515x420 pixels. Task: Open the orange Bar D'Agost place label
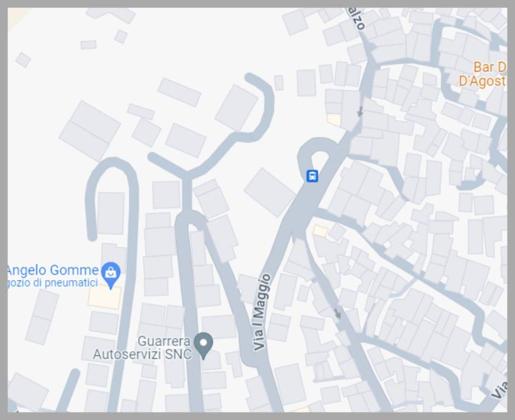483,74
